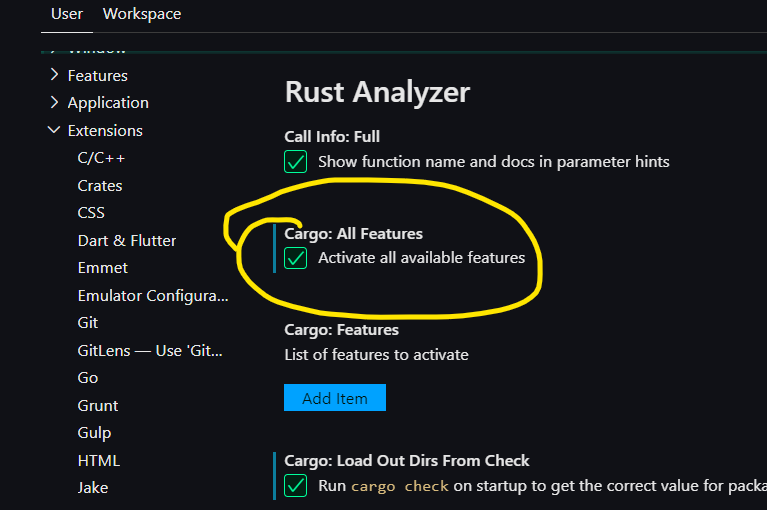Expand the Features settings section
The width and height of the screenshot is (767, 510).
pos(97,75)
